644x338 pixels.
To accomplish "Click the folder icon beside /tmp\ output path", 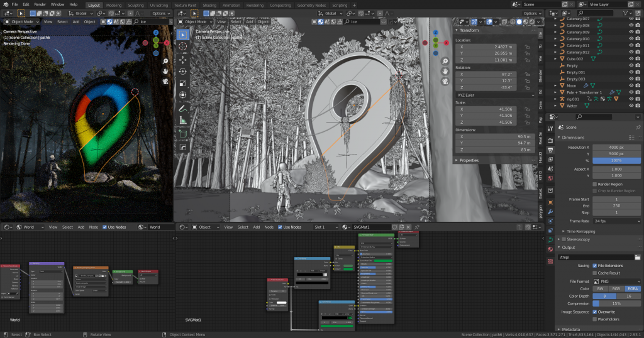I will (638, 257).
